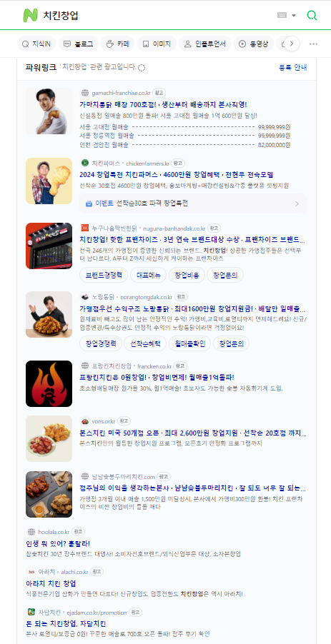This screenshot has width=331, height=644.
Task: Open the 프랑킨치킨 flame logo thumbnail
Action: click(49, 383)
